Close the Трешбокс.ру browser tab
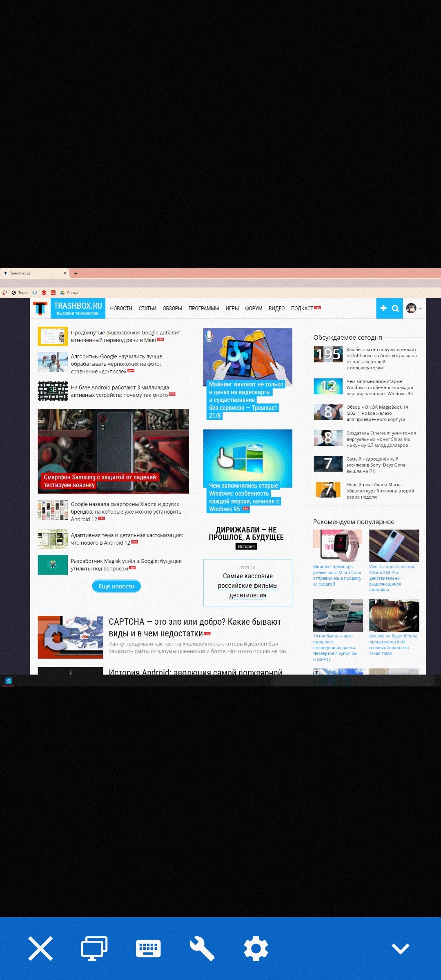441x980 pixels. (x=65, y=273)
